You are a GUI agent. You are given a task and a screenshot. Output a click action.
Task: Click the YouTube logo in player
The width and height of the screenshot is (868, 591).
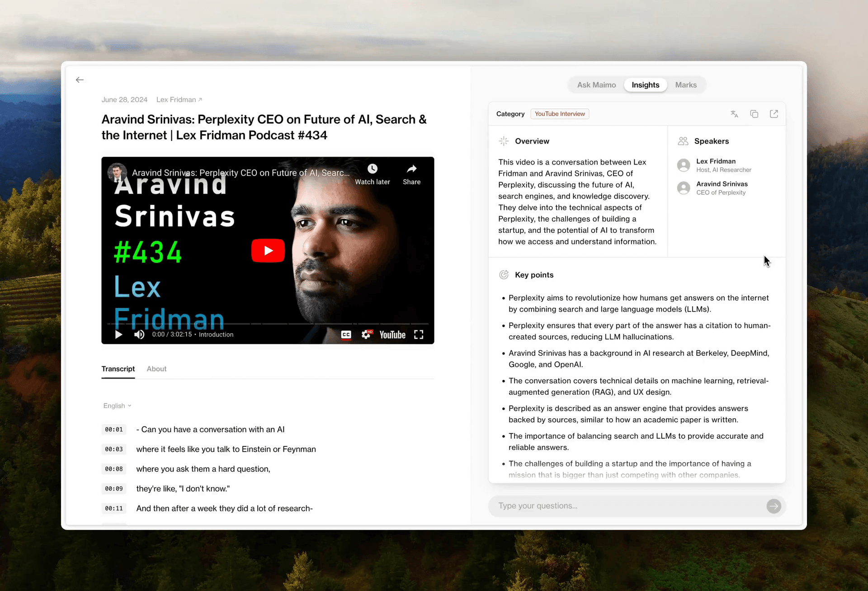click(392, 335)
